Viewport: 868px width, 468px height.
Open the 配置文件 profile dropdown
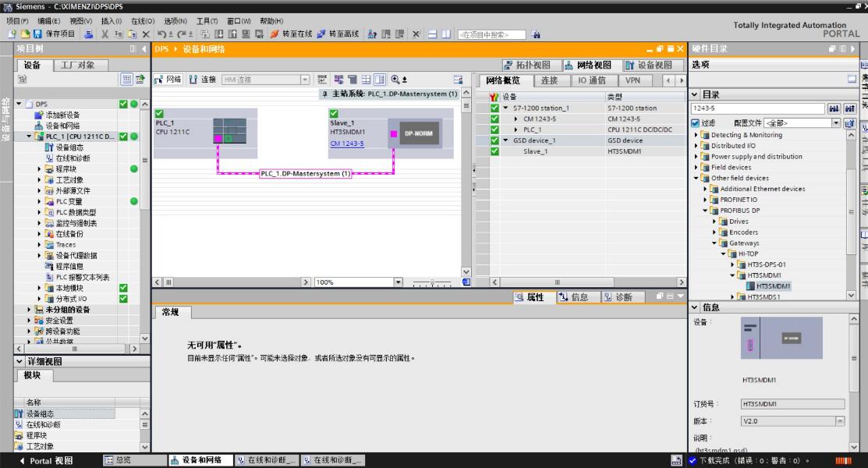click(837, 123)
